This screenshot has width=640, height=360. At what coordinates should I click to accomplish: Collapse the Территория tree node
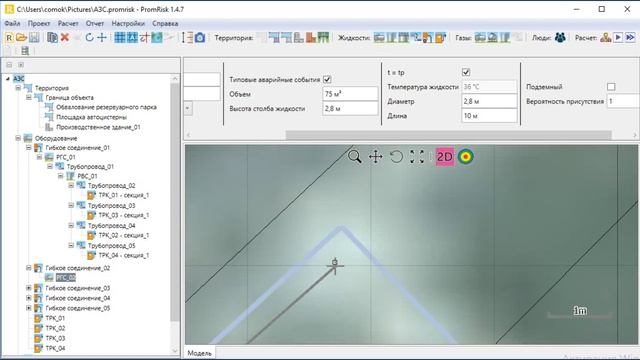point(18,88)
